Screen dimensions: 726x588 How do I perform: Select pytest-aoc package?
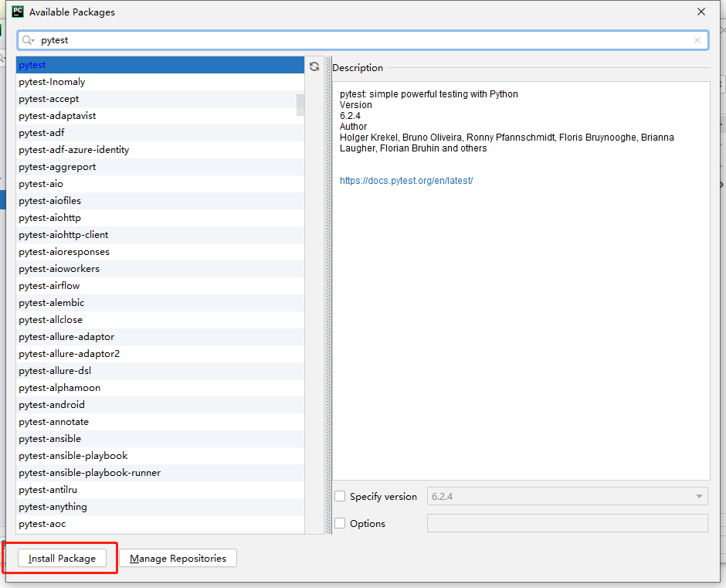tap(160, 524)
